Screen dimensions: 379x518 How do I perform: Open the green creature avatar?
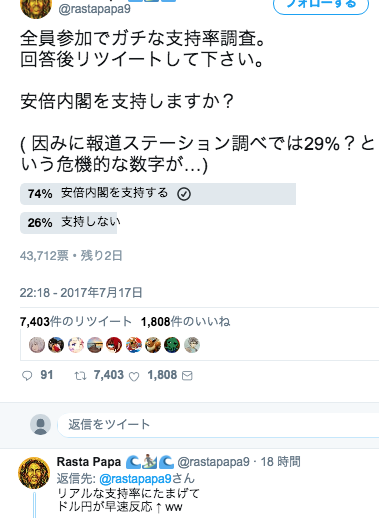click(172, 345)
